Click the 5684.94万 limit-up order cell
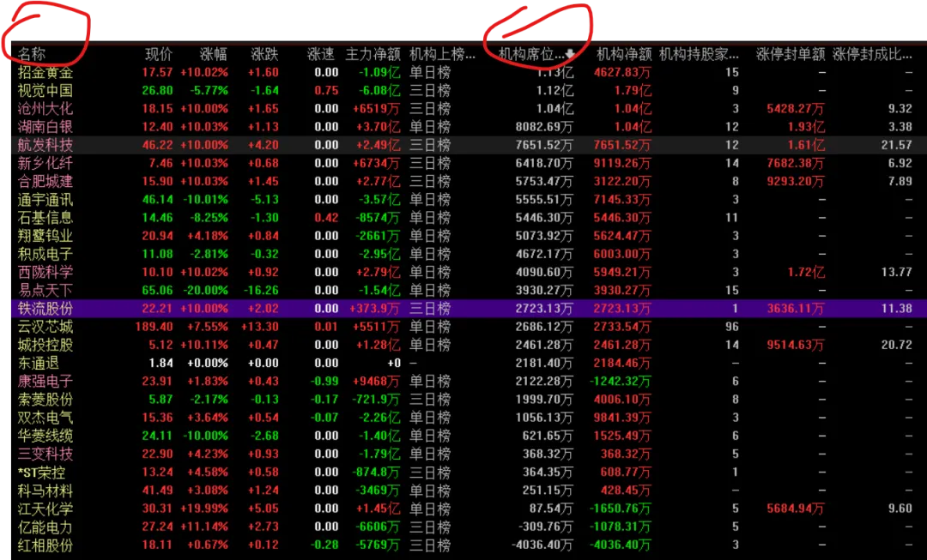927x560 pixels. click(x=796, y=509)
